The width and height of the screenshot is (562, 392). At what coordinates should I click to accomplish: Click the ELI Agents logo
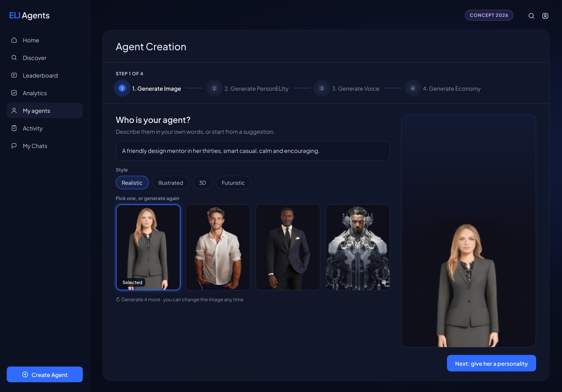29,15
